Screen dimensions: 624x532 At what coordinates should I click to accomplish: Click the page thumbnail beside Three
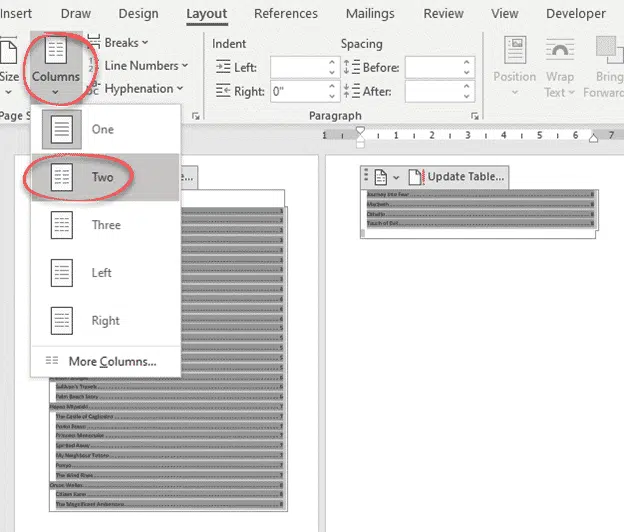click(x=62, y=225)
